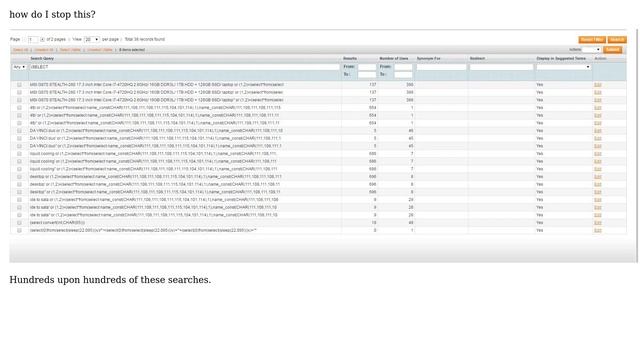Go to next page using the arrow icon
The image size is (640, 360).
pyautogui.click(x=42, y=40)
